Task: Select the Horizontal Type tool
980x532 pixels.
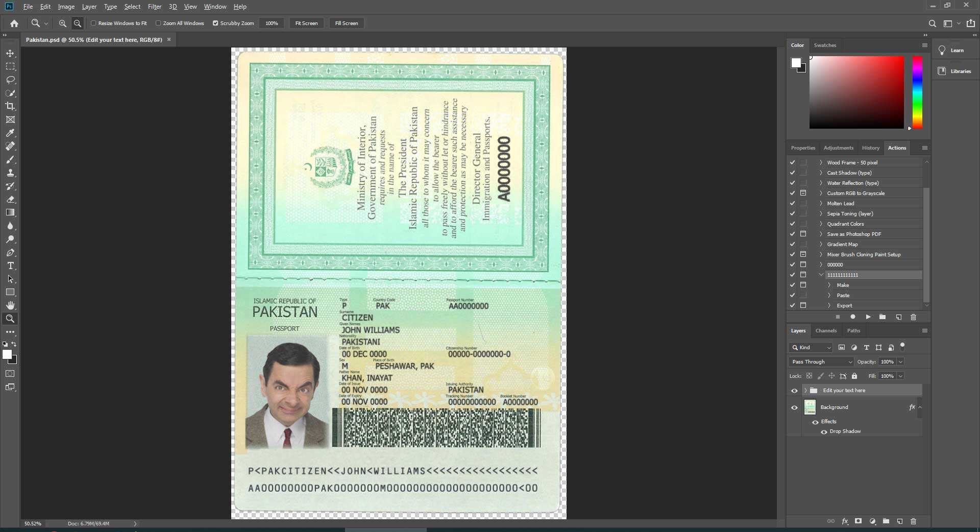Action: coord(10,266)
